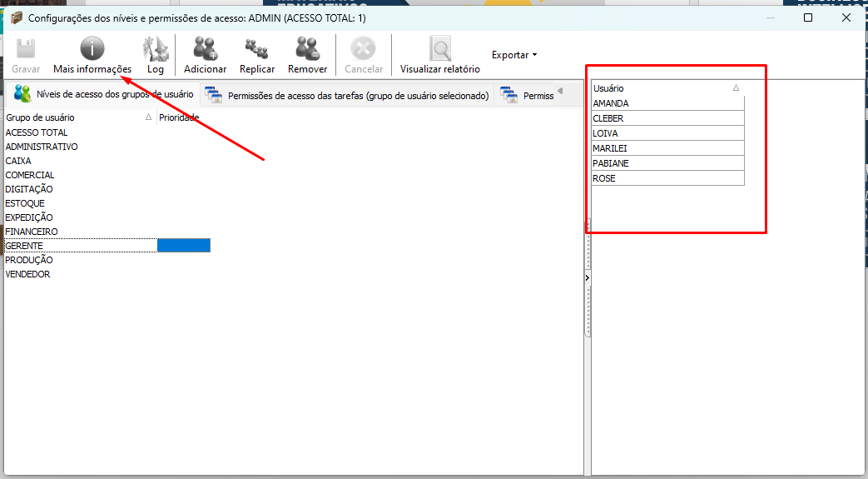This screenshot has width=868, height=479.
Task: Select user MARILEI in the list
Action: pos(667,148)
